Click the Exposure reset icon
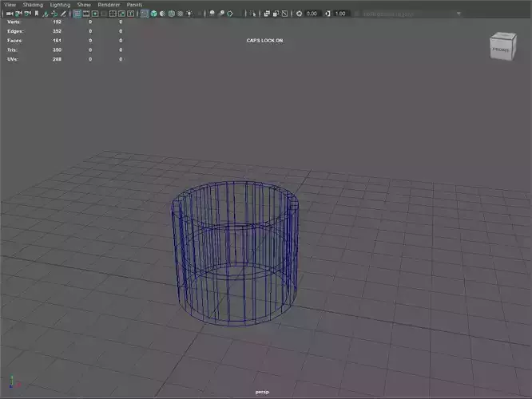Screen dimensions: 532x399 [299, 14]
